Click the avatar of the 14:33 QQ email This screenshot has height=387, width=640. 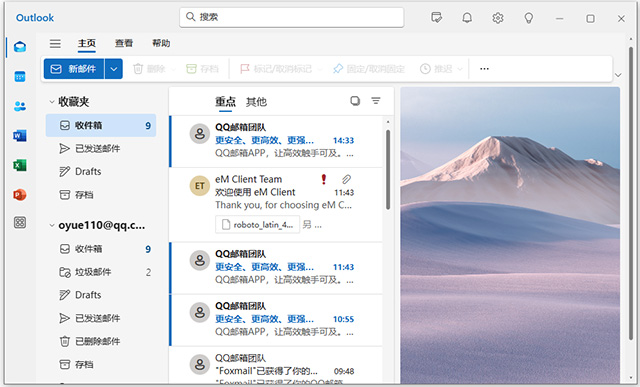click(200, 134)
